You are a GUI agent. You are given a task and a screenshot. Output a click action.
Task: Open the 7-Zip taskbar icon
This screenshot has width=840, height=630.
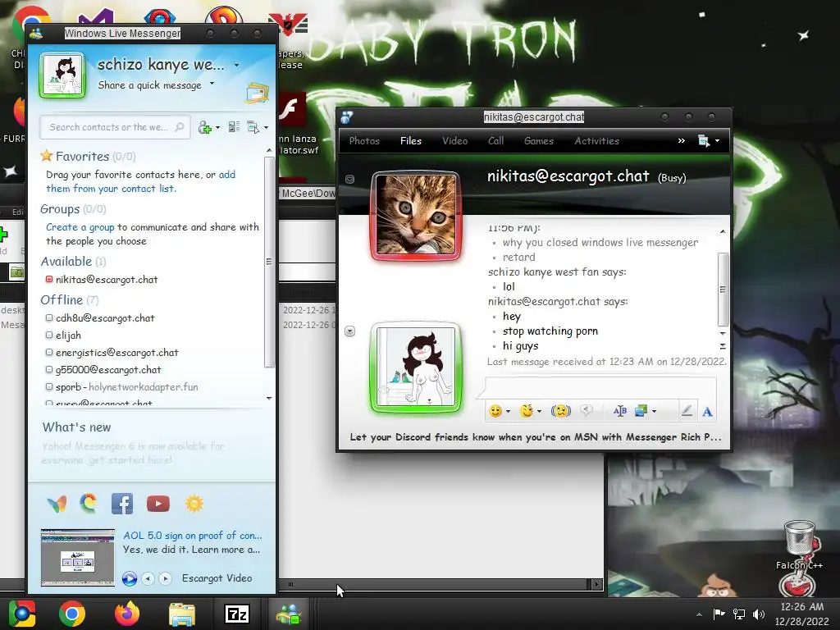coord(237,614)
